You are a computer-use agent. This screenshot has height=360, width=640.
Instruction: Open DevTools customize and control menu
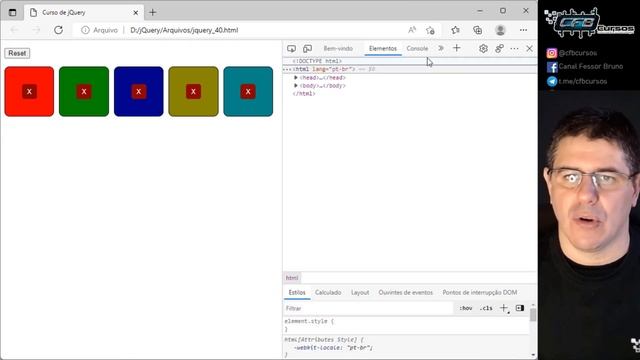514,49
